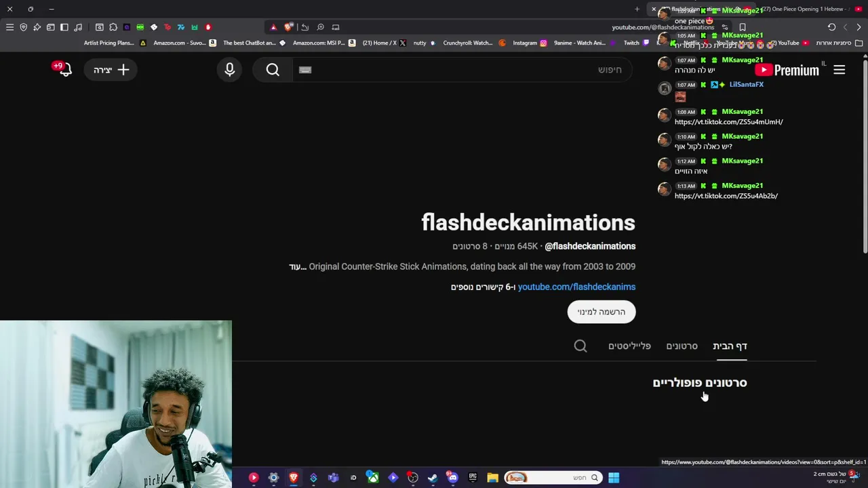Open the music note playlist icon in toolbar
This screenshot has width=868, height=488.
click(78, 27)
